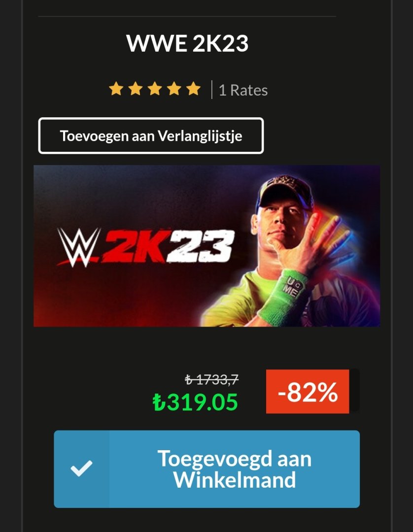Select the second rating star

click(136, 89)
